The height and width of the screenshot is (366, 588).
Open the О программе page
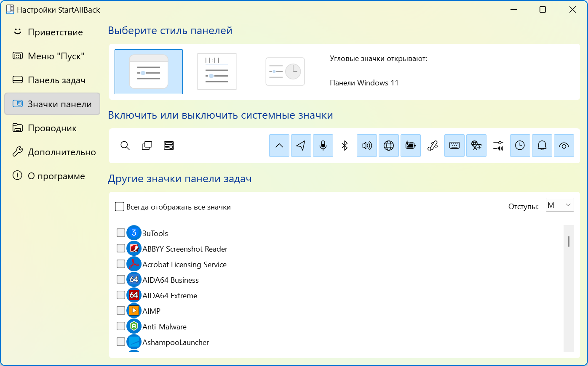coord(57,176)
